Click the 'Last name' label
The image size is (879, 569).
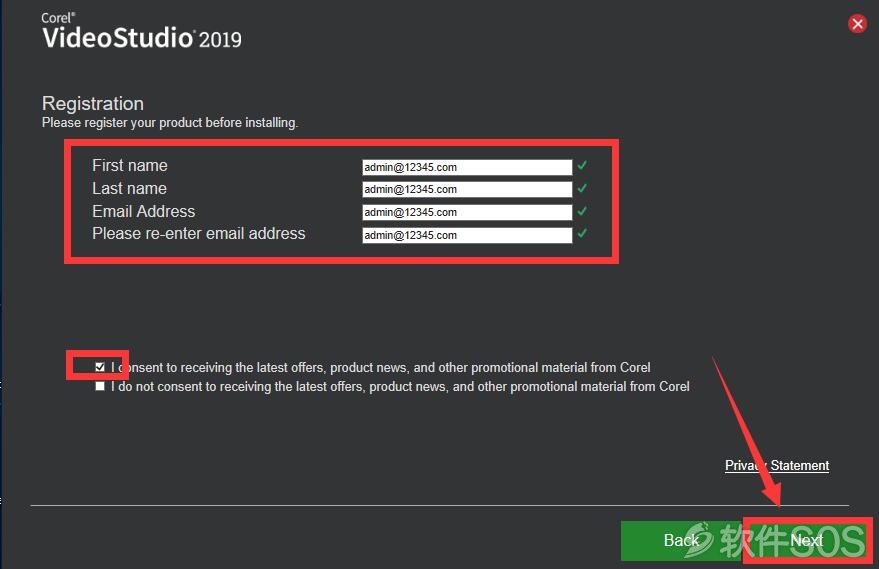tap(129, 188)
